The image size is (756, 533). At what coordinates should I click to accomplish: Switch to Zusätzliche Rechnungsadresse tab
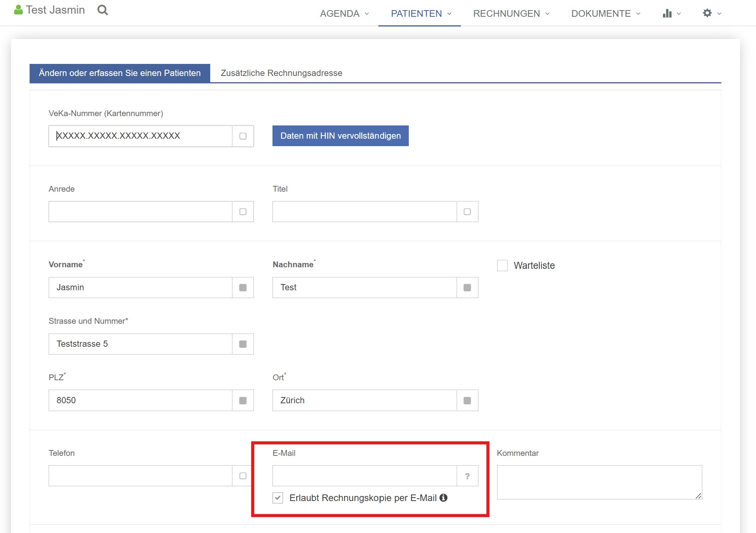point(281,73)
